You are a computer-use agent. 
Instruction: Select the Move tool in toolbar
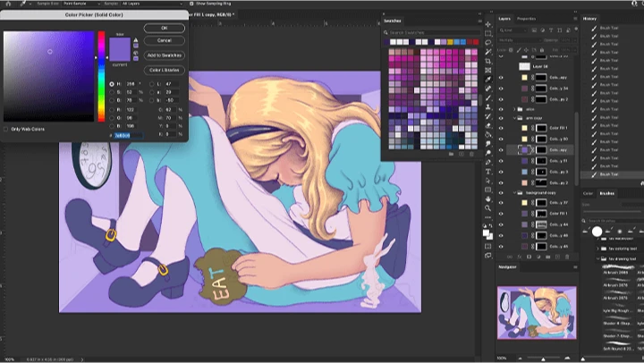488,24
